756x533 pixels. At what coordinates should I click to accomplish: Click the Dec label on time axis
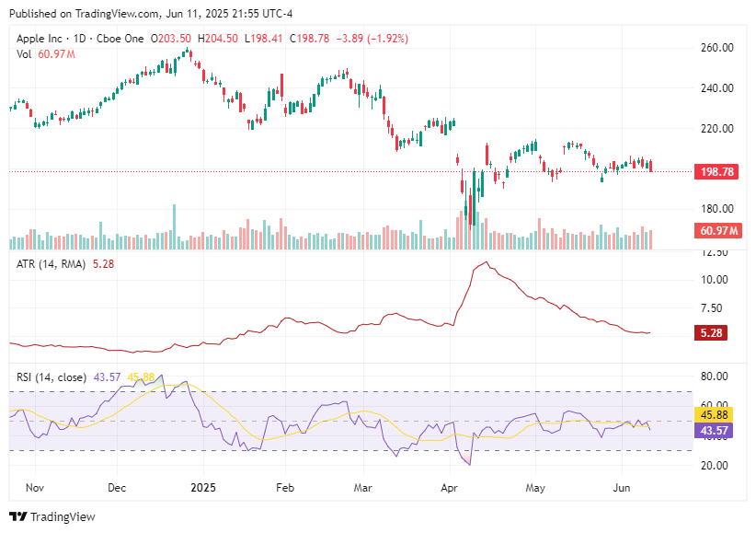pos(117,488)
